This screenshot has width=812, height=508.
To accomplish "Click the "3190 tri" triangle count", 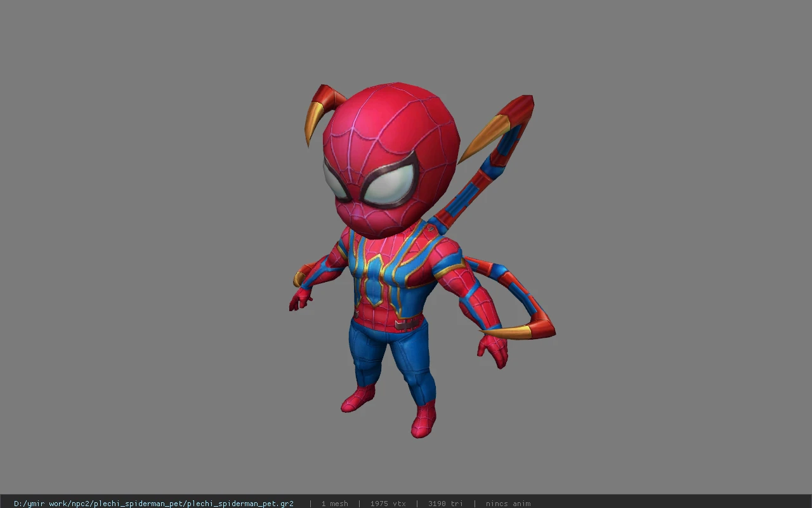I will tap(445, 504).
